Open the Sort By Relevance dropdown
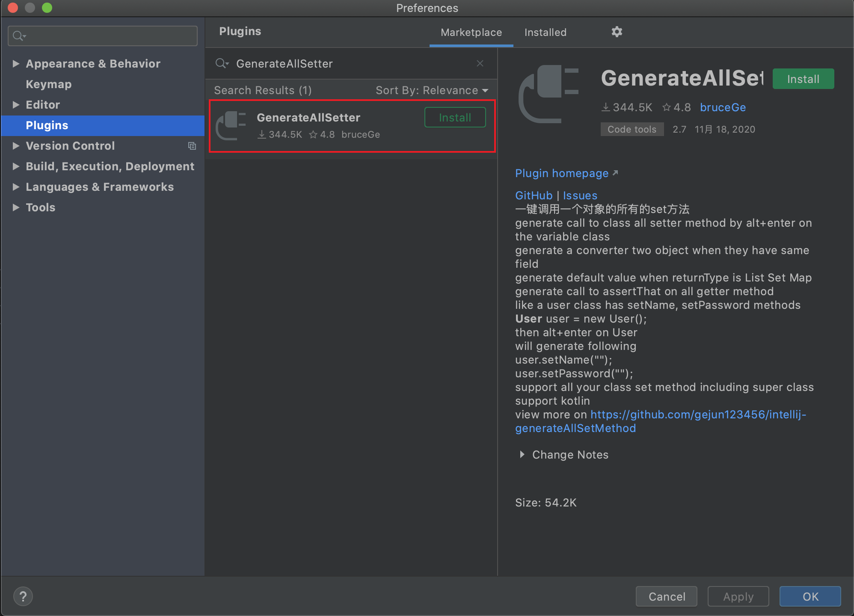Screen dimensions: 854x616 coord(432,90)
